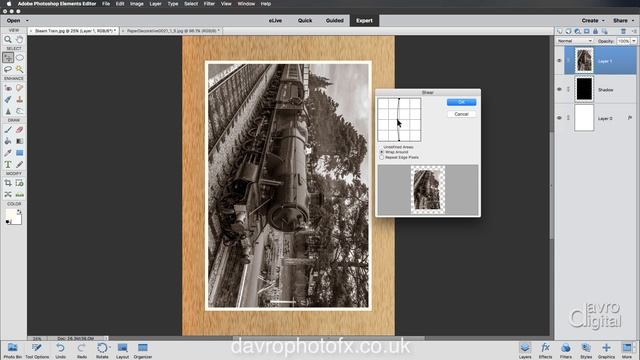This screenshot has width=640, height=360.
Task: Select the Paint Bucket tool
Action: 8,141
